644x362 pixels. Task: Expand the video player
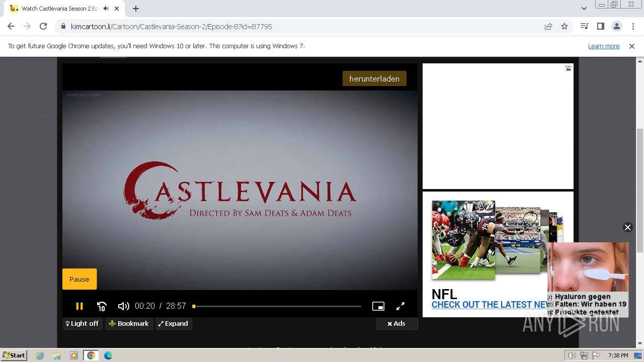click(173, 323)
